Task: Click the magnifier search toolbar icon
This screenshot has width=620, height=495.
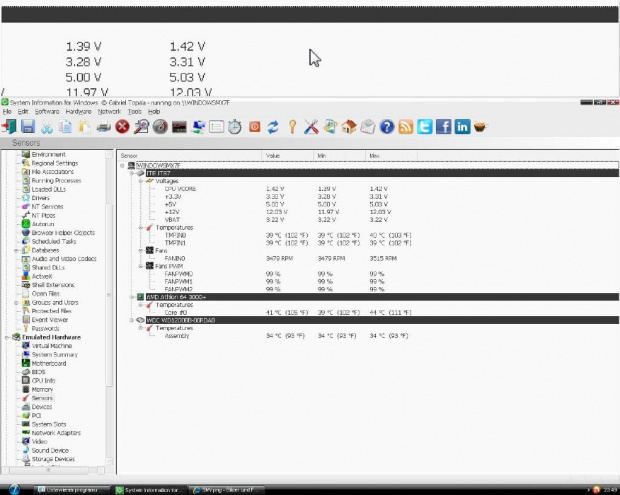Action: coord(141,127)
